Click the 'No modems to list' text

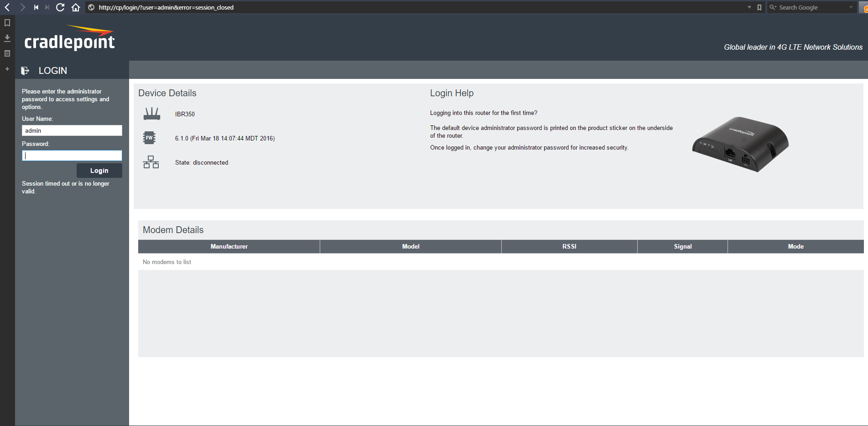click(x=167, y=262)
